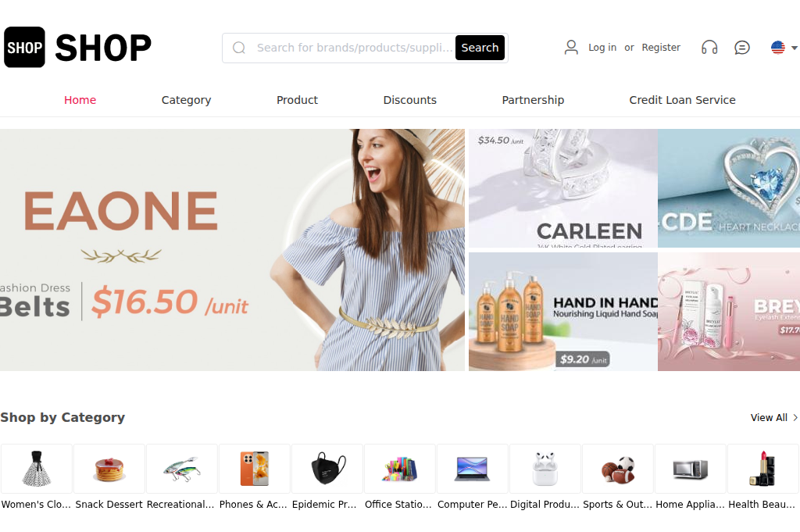Viewport: 800px width, 532px height.
Task: Choose the Epidemic Prevention mask icon
Action: tap(327, 468)
